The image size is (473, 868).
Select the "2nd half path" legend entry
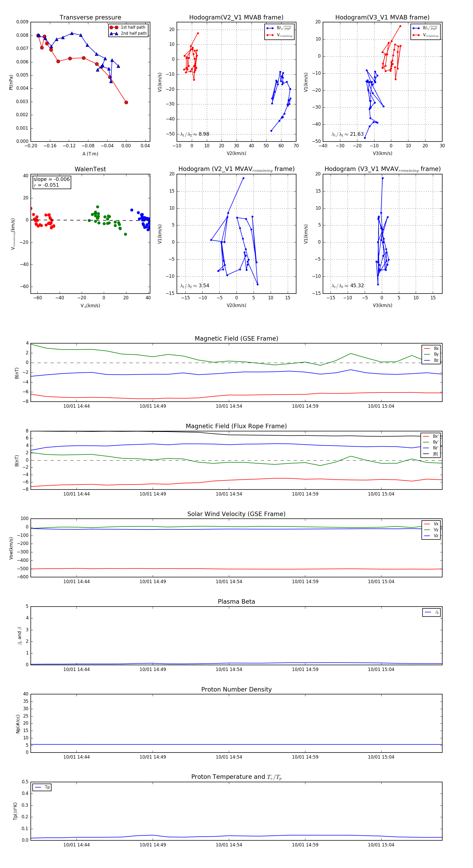tap(128, 33)
